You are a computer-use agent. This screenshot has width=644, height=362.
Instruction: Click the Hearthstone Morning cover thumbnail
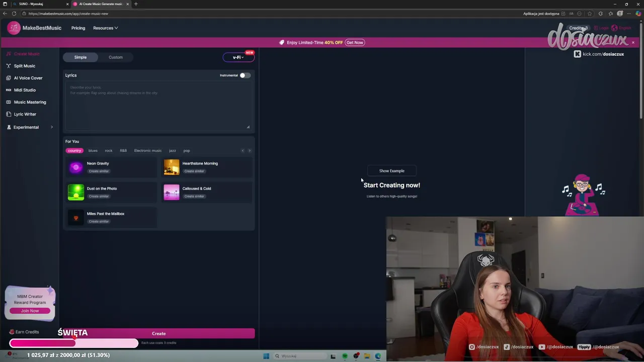[172, 167]
